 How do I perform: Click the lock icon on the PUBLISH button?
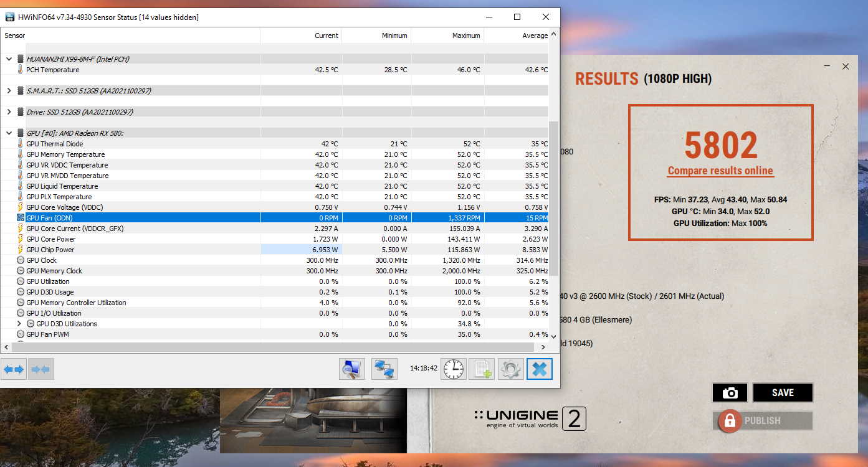729,420
